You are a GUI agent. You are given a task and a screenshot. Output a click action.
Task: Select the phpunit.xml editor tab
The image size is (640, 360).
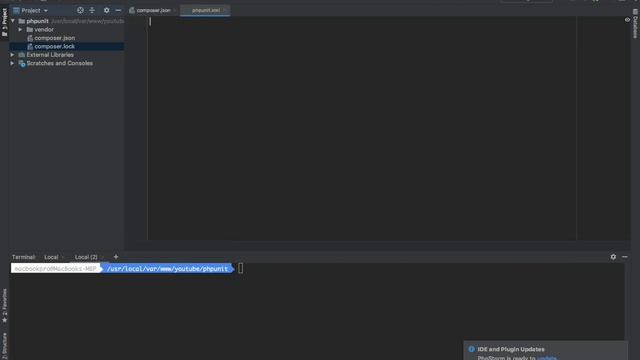tap(206, 10)
